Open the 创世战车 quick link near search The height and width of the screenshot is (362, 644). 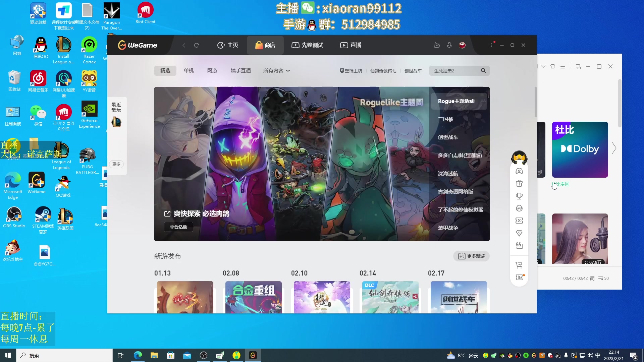[x=413, y=71]
